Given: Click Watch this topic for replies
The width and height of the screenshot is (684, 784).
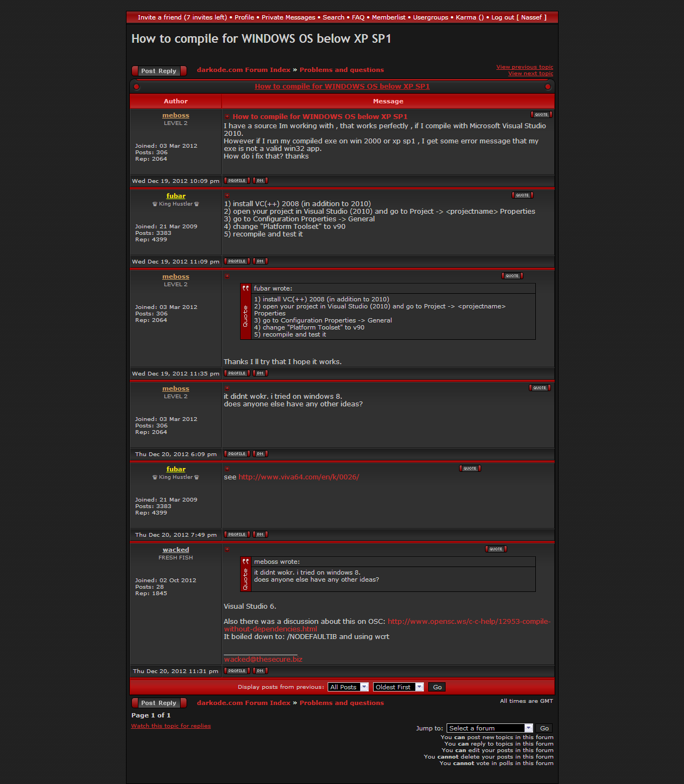Looking at the screenshot, I should pos(171,726).
